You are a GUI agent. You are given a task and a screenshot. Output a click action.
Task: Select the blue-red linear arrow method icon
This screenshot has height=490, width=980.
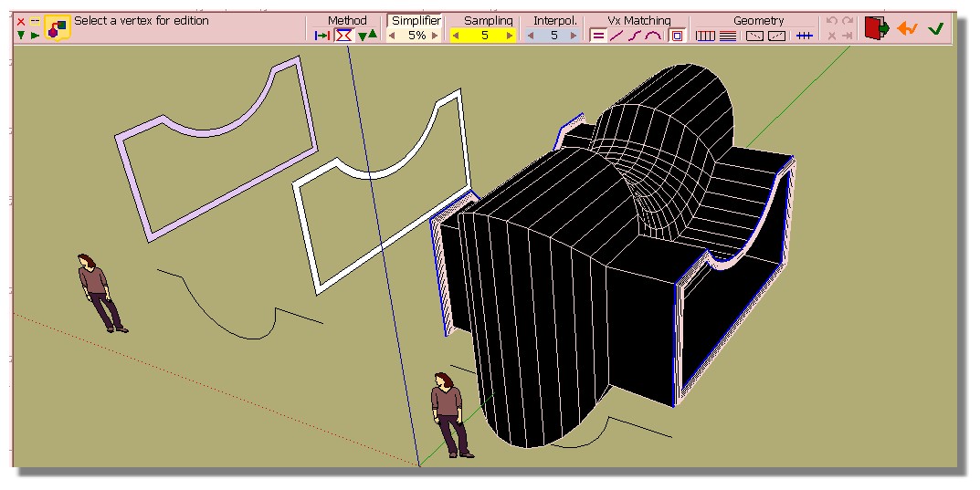point(322,36)
